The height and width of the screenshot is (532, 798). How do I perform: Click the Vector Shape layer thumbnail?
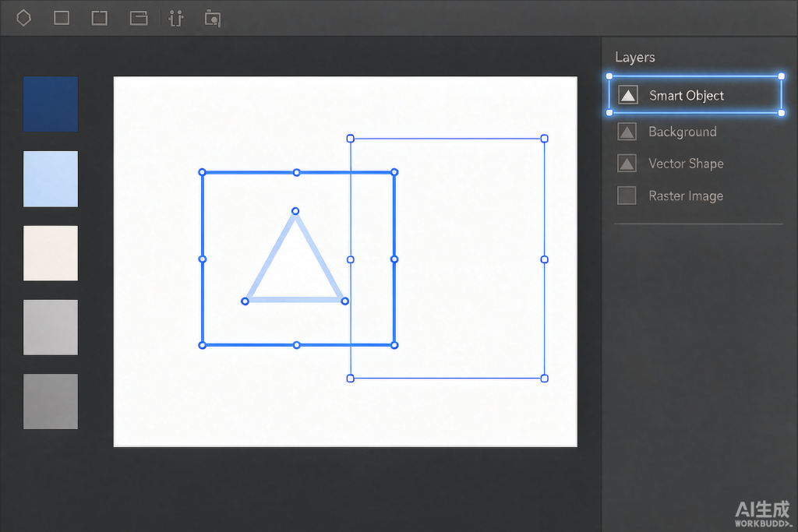click(x=627, y=164)
